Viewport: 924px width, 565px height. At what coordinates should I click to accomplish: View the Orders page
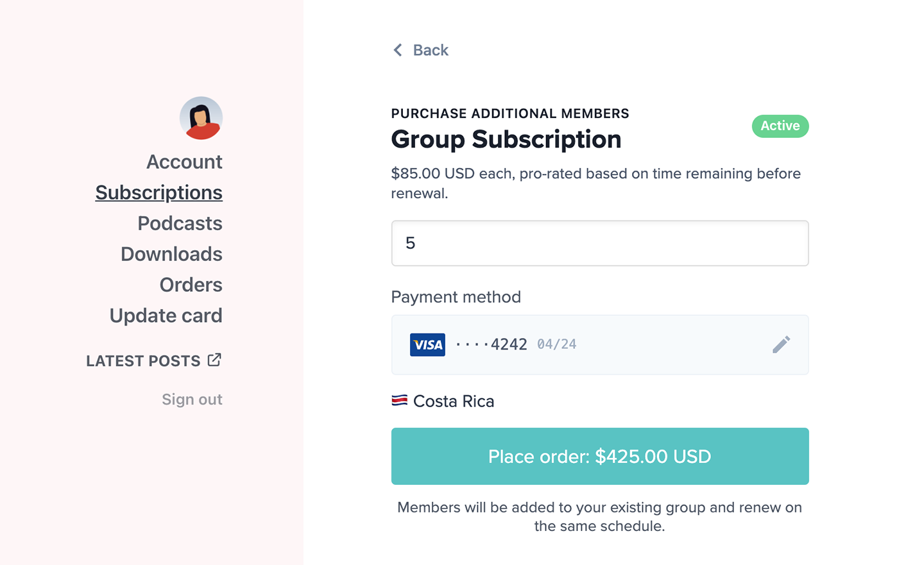pyautogui.click(x=191, y=285)
